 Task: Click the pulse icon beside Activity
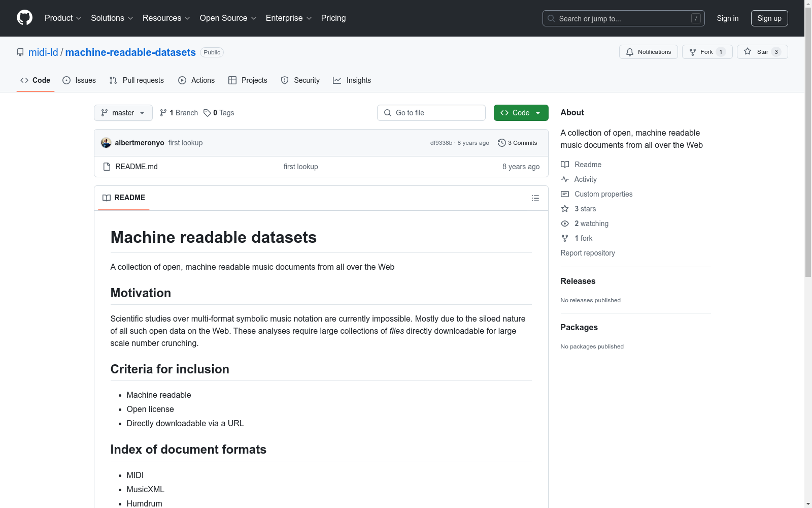pos(565,179)
